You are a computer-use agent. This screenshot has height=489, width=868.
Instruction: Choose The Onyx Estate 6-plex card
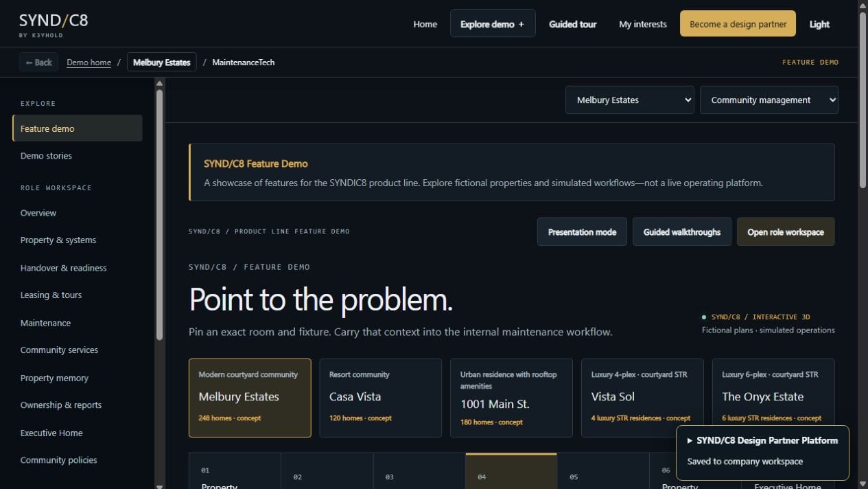(773, 398)
